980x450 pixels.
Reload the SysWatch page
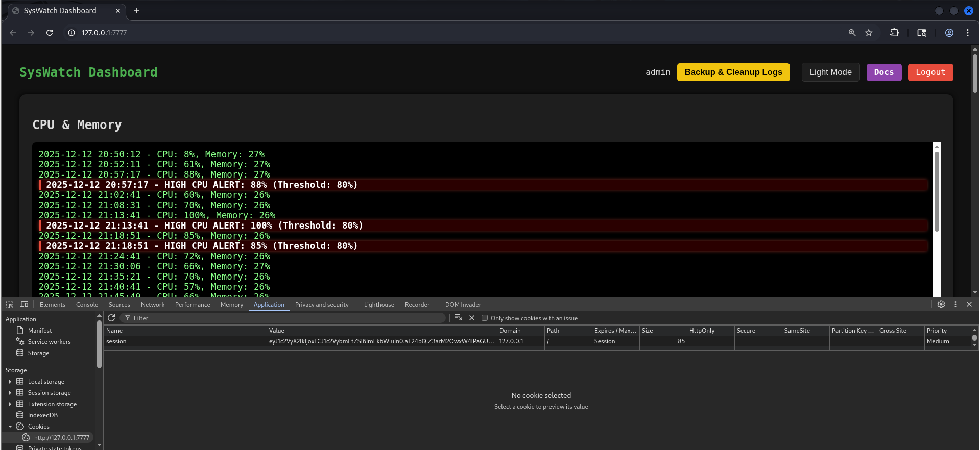pyautogui.click(x=50, y=33)
